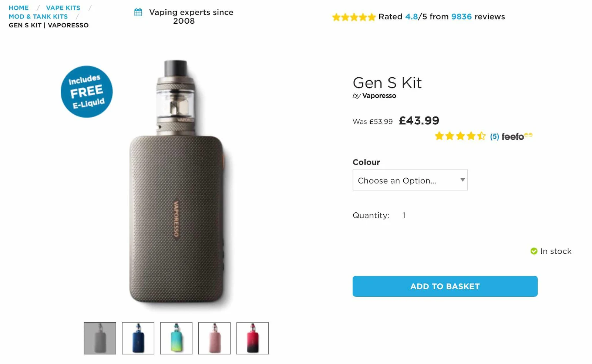Select the dark blue kit thumbnail
Image resolution: width=592 pixels, height=364 pixels.
pos(138,338)
